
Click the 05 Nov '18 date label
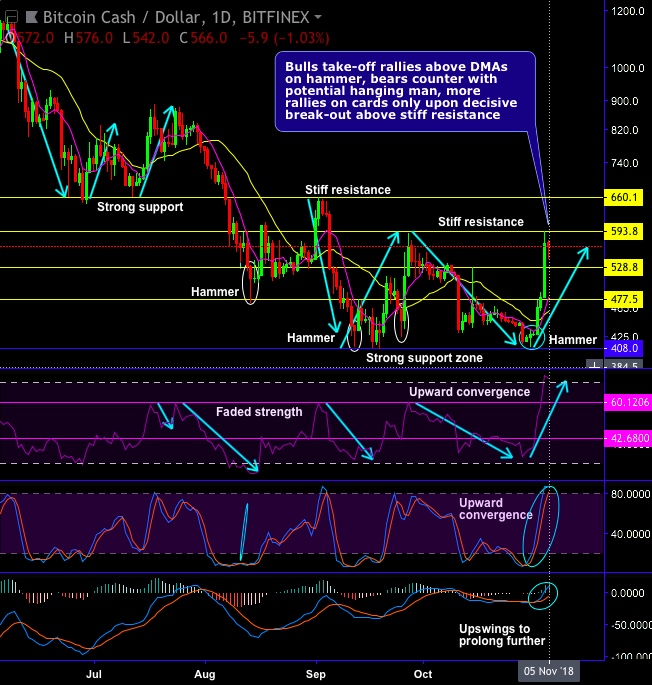548,671
